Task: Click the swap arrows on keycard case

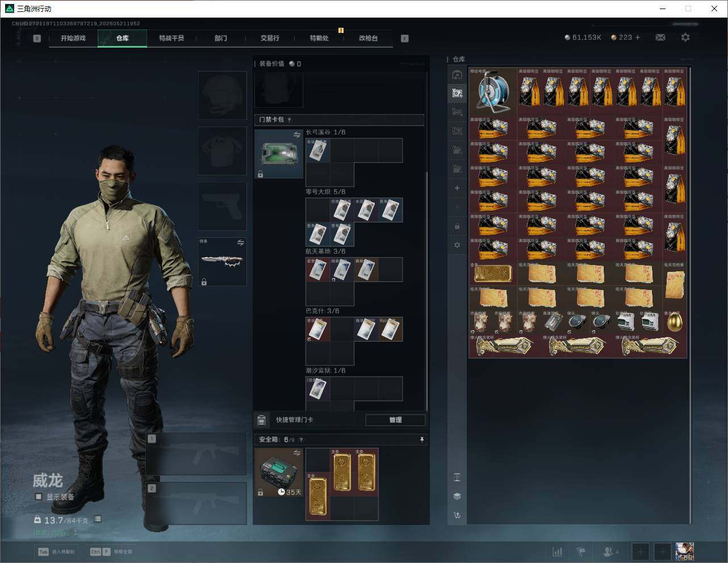Action: 297,135
